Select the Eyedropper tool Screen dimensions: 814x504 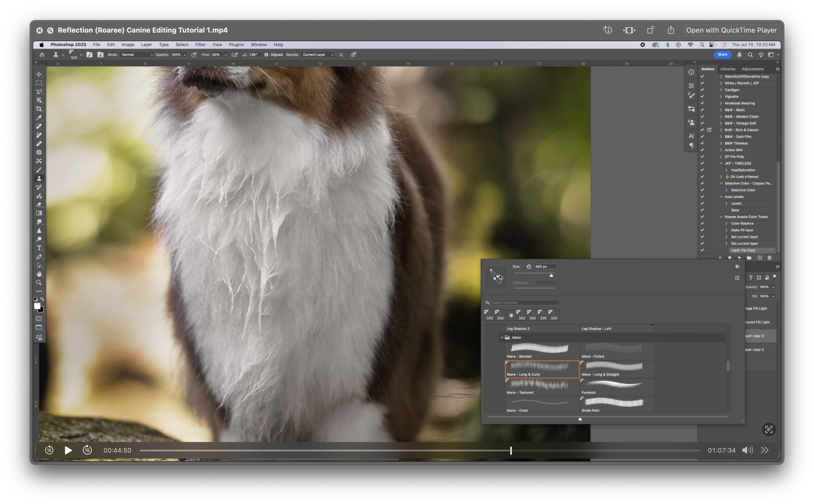(39, 118)
